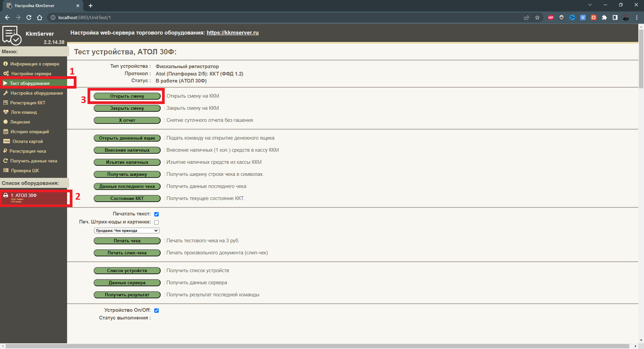Follow the https://kkmserver.ru link
Screen dimensions: 644x349
[x=232, y=33]
